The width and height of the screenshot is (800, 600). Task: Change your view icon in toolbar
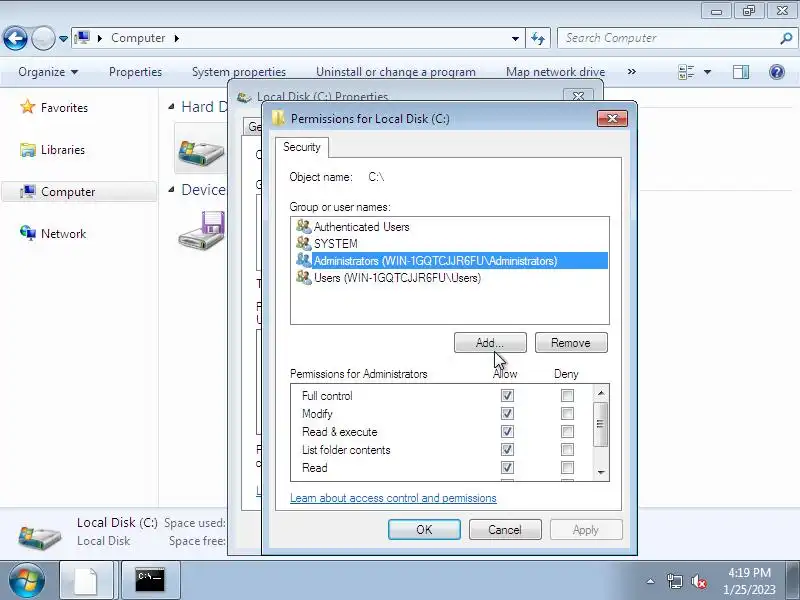[686, 72]
